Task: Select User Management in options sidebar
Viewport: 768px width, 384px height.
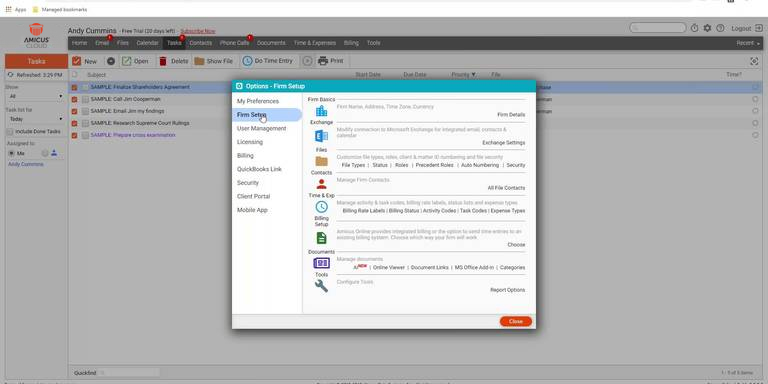Action: (262, 128)
